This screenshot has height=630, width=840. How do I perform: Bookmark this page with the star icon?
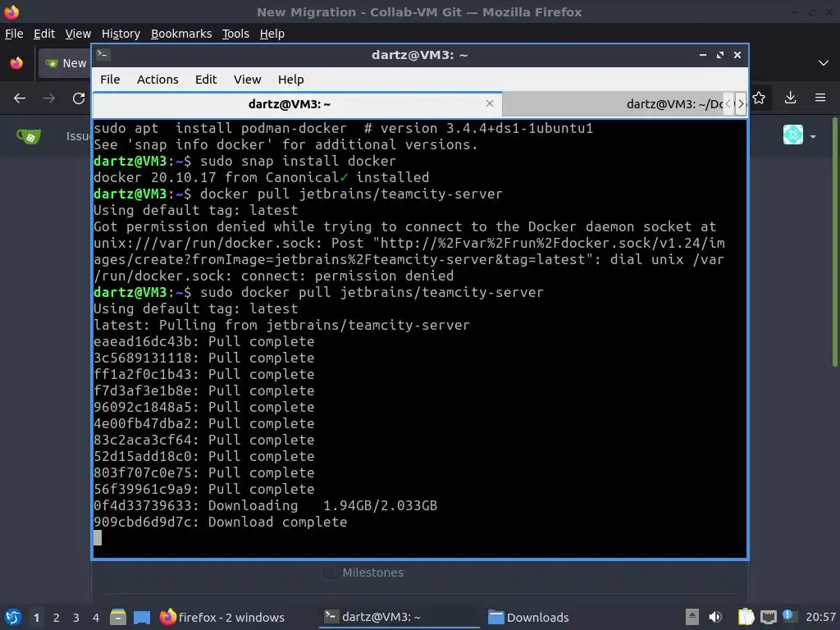point(759,98)
